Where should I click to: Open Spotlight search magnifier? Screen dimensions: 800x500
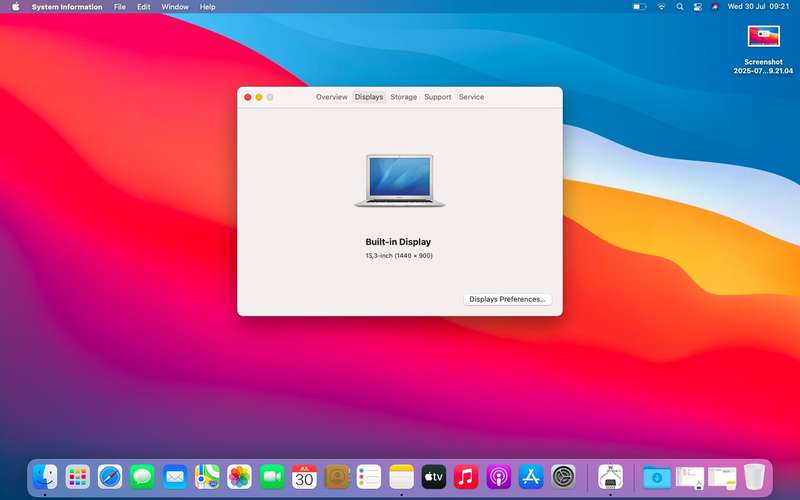click(x=680, y=7)
